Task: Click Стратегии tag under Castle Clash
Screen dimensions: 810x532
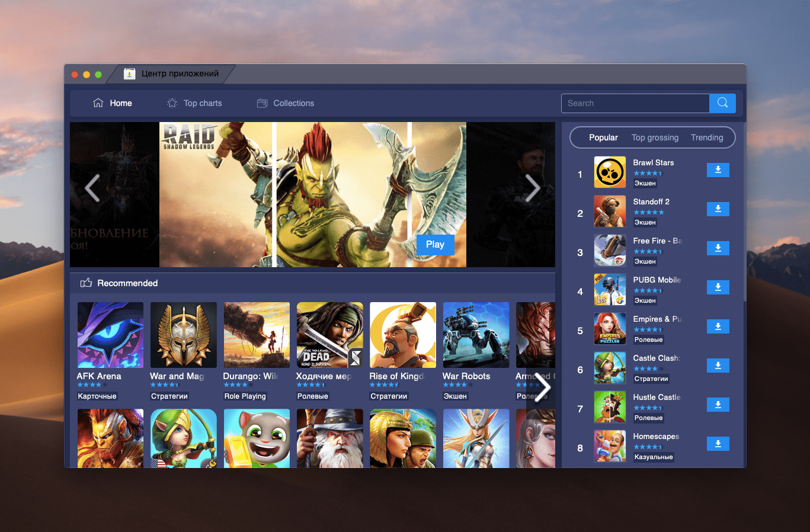Action: [651, 379]
